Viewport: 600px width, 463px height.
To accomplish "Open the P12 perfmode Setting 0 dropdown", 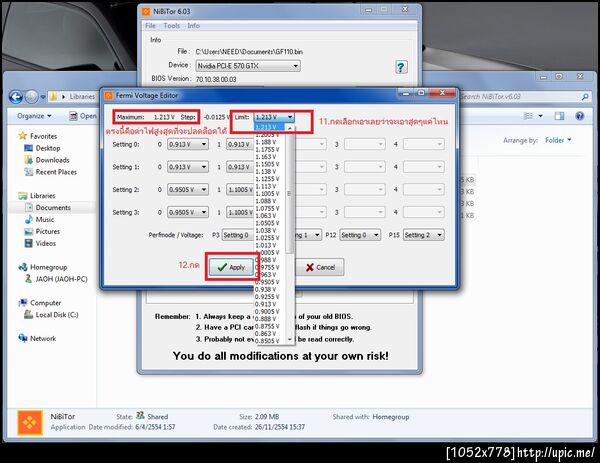I will (x=360, y=235).
